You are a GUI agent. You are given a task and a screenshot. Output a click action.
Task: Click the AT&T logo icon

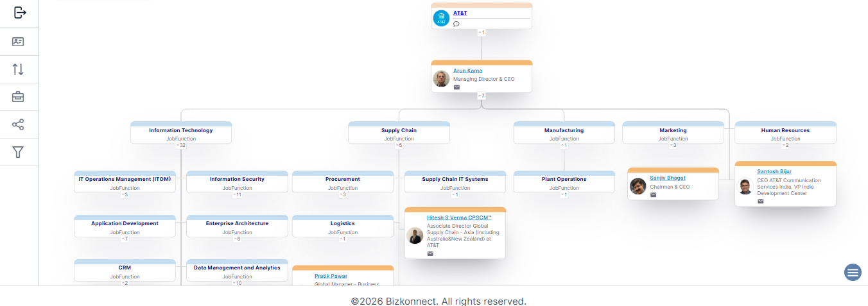pos(441,19)
